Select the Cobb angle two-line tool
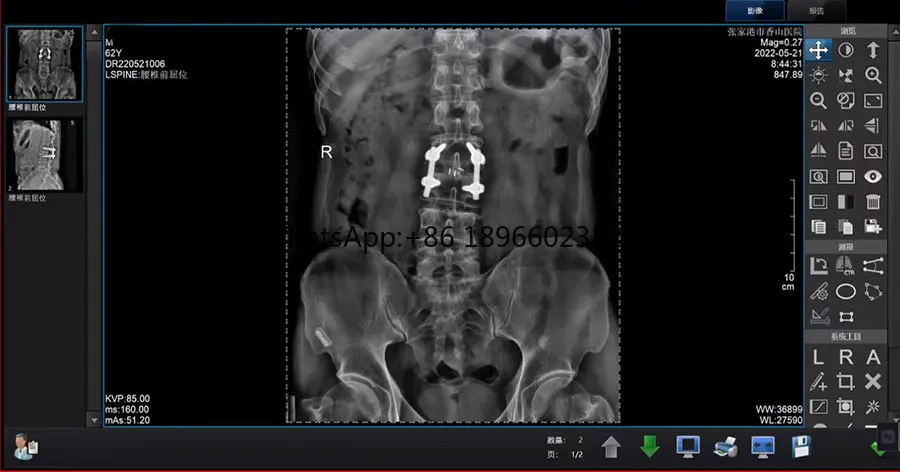 click(x=872, y=266)
